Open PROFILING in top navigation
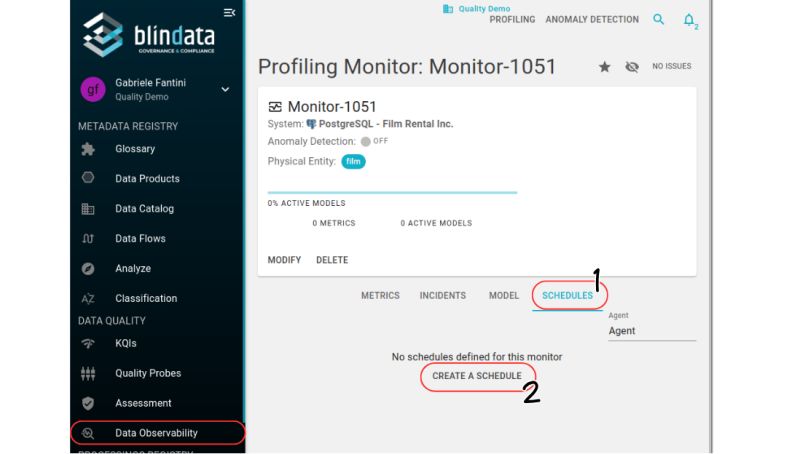This screenshot has height=454, width=800. [512, 19]
